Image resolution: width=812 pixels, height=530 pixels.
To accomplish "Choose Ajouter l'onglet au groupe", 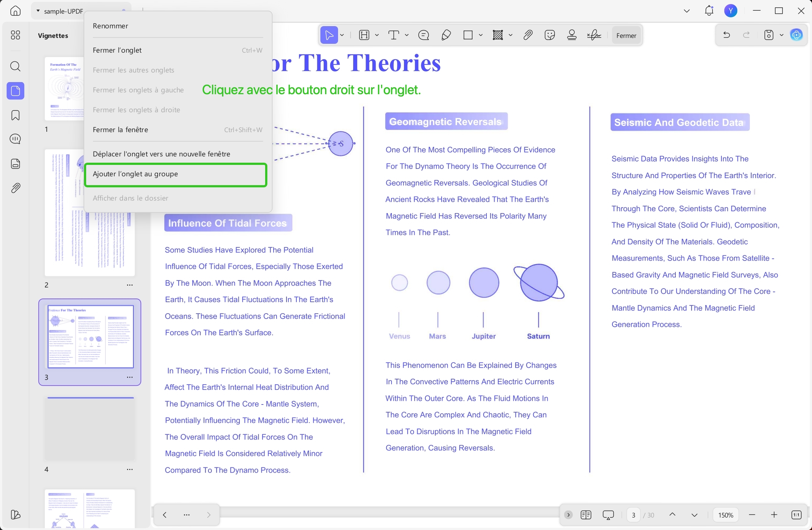I will click(176, 174).
